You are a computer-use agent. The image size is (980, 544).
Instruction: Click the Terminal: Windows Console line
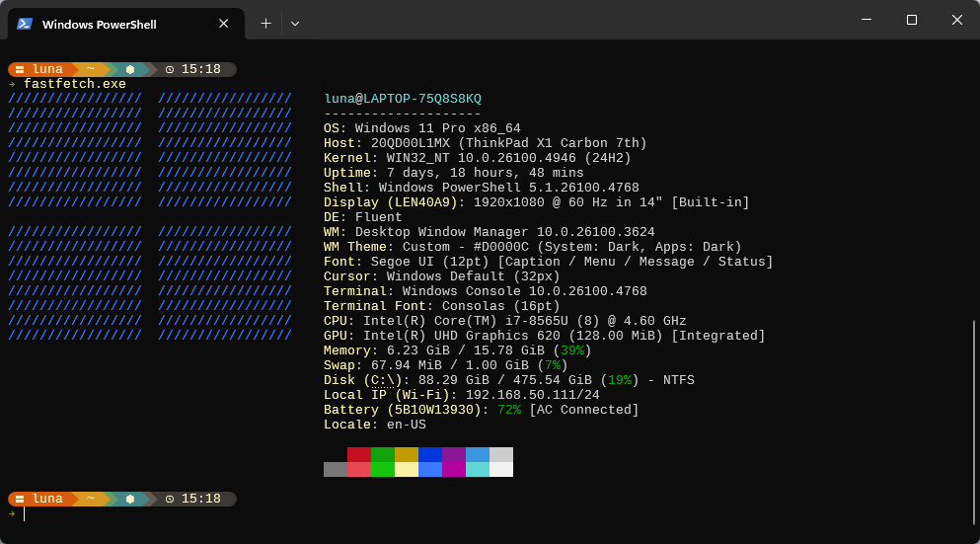click(485, 291)
